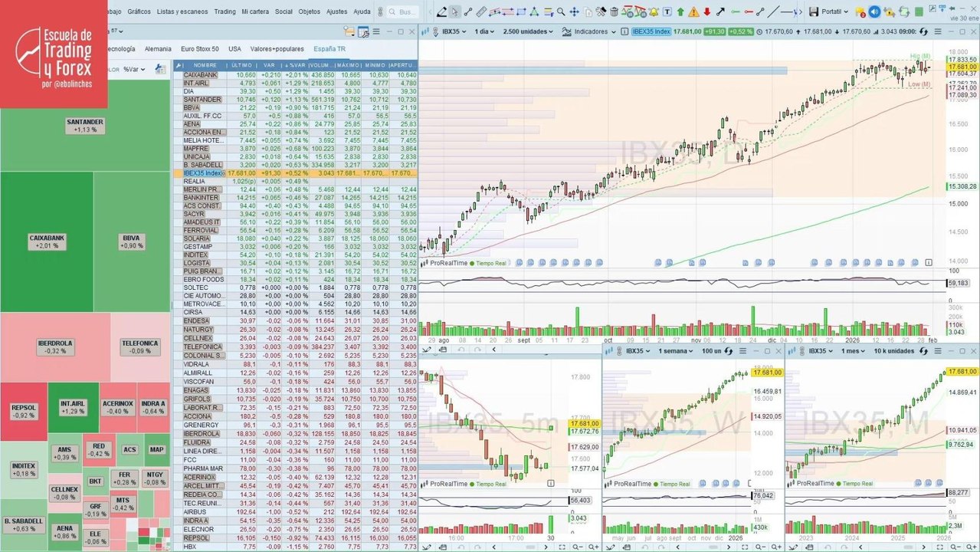Select the IBEX35 Index row in list

click(296, 173)
